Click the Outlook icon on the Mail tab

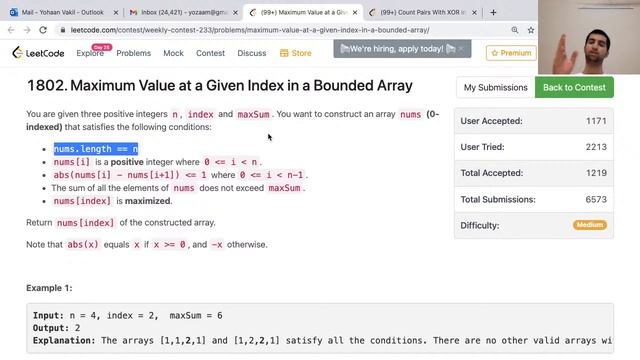(x=13, y=12)
